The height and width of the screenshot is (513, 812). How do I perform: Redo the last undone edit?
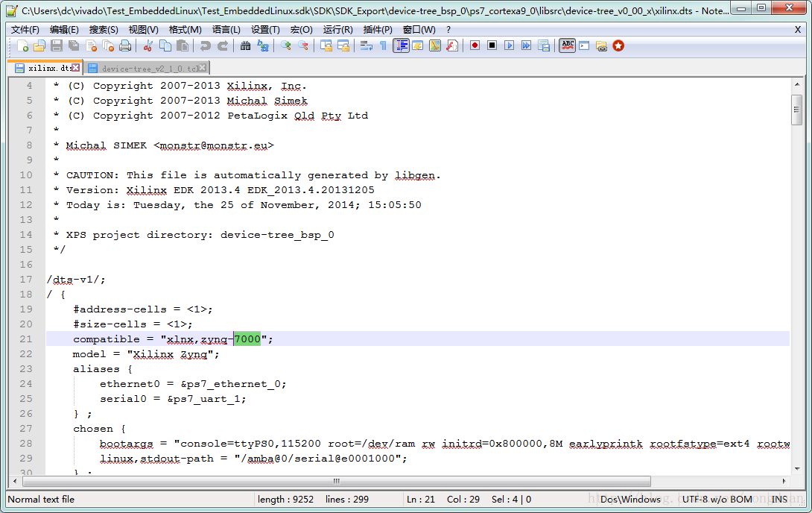[222, 46]
